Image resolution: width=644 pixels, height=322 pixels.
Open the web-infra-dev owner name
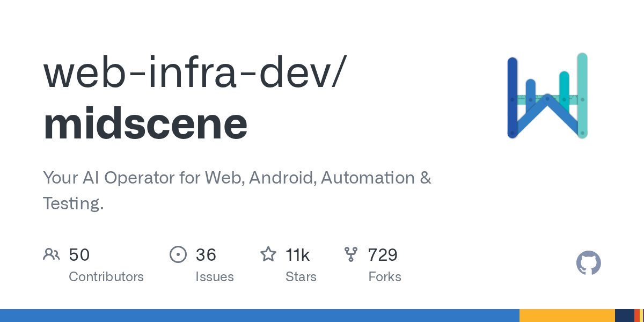[192, 74]
